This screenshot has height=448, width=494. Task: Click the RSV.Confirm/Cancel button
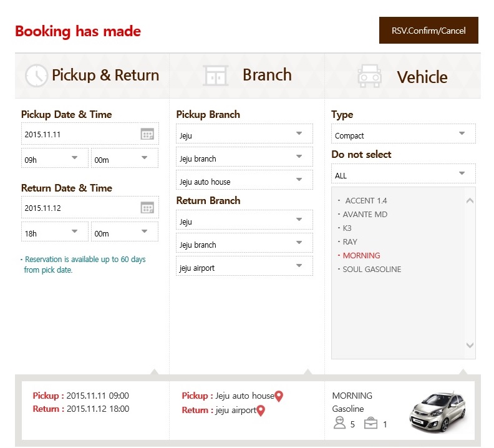(x=429, y=31)
